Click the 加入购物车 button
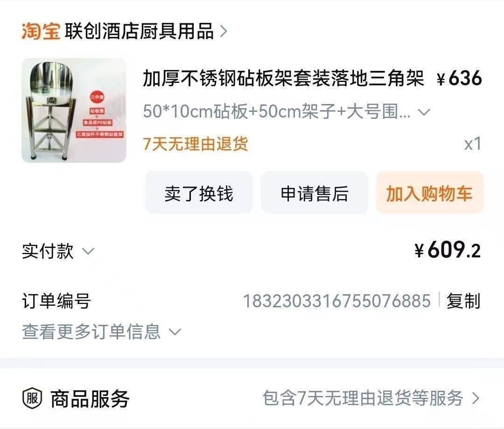 (x=430, y=194)
